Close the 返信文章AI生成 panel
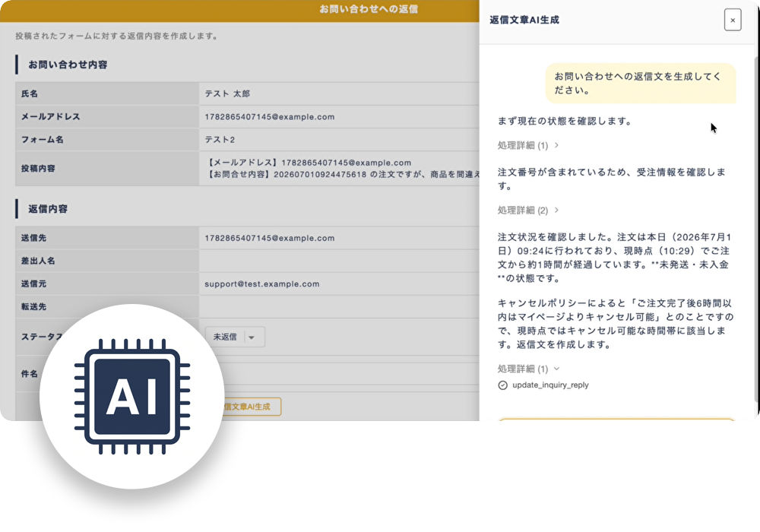 (x=733, y=20)
